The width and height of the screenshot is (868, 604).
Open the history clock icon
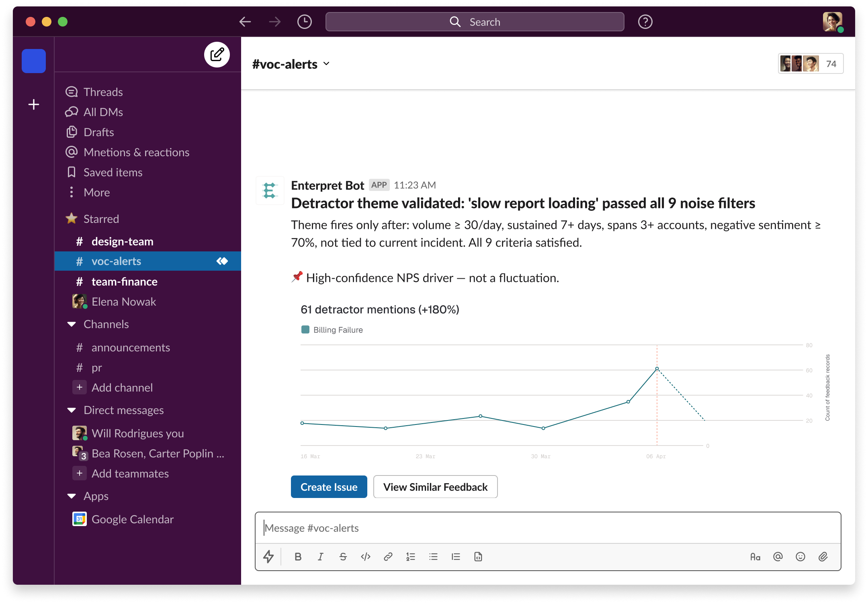pos(304,22)
